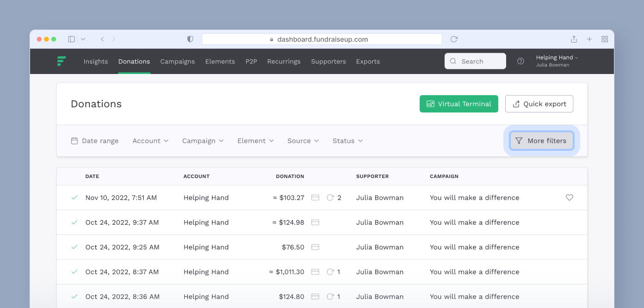This screenshot has width=644, height=308.
Task: Click the privacy shield icon
Action: 190,39
